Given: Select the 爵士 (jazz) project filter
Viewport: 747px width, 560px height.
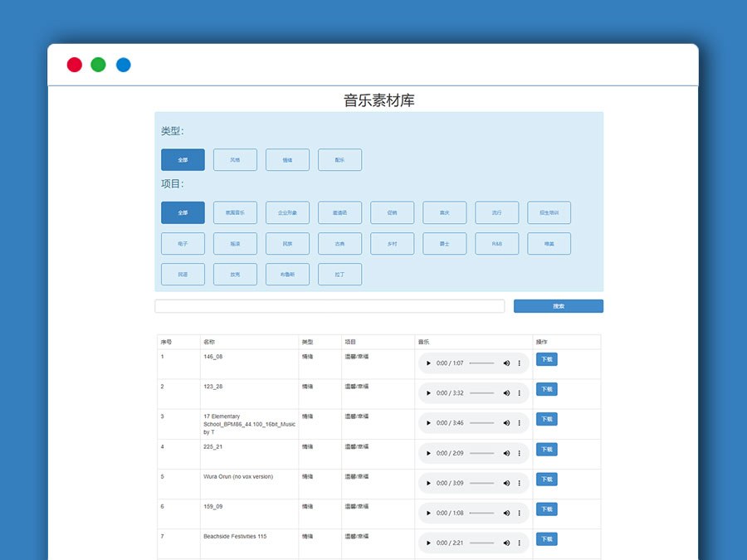Looking at the screenshot, I should [444, 243].
